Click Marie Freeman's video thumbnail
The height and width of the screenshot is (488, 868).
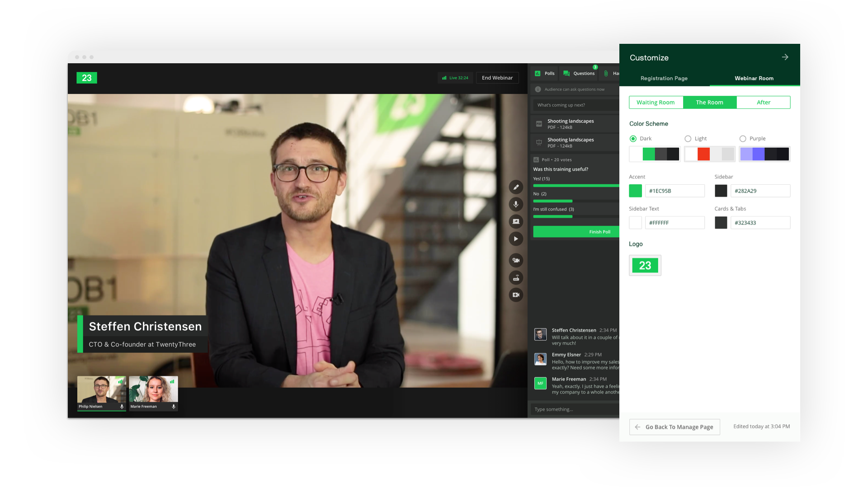click(x=153, y=391)
